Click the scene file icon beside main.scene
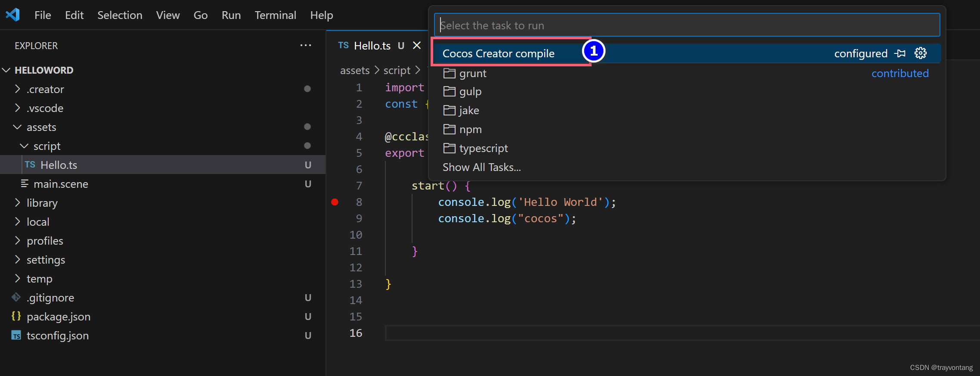Image resolution: width=980 pixels, height=376 pixels. click(x=25, y=183)
